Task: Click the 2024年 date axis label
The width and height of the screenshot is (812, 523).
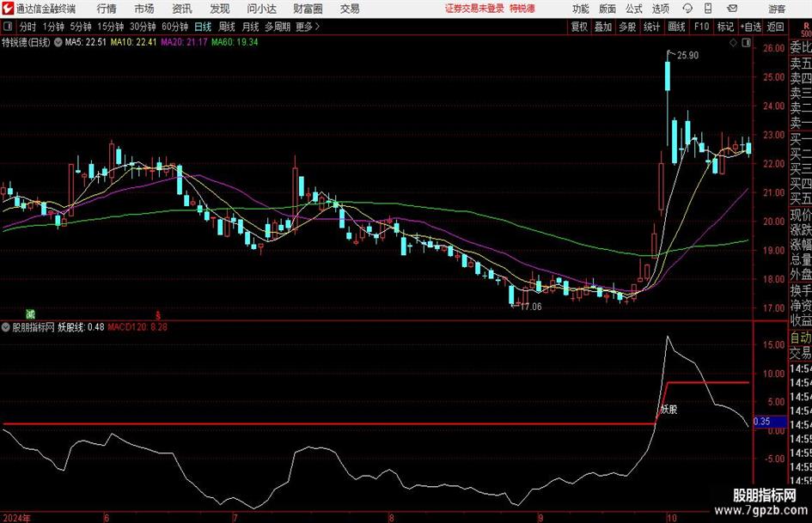Action: point(16,518)
